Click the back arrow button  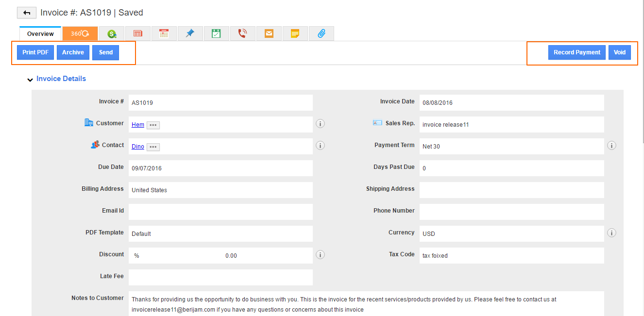[x=27, y=13]
